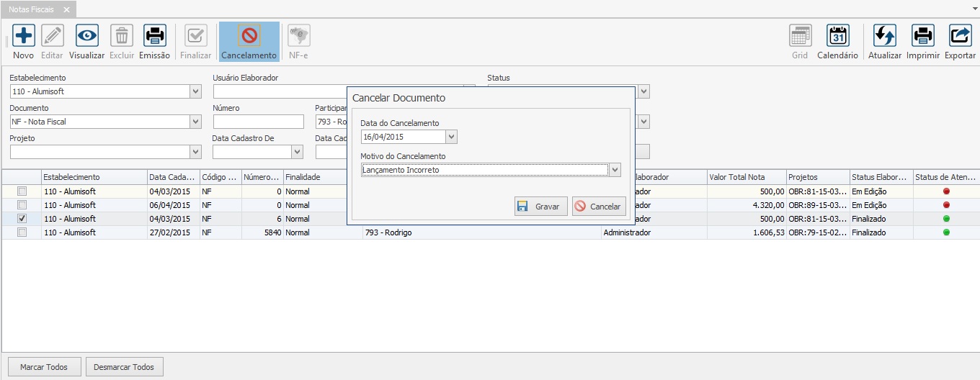Click the Número input field

(258, 122)
